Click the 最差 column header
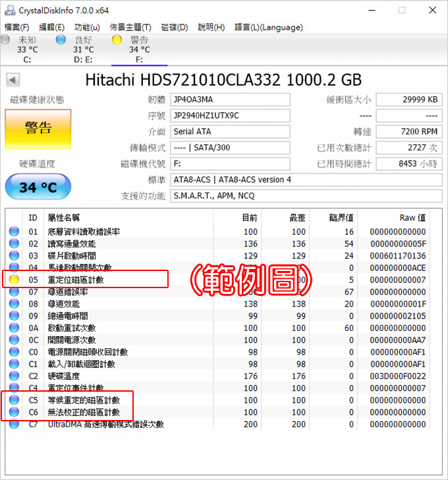This screenshot has height=480, width=448. tap(286, 218)
